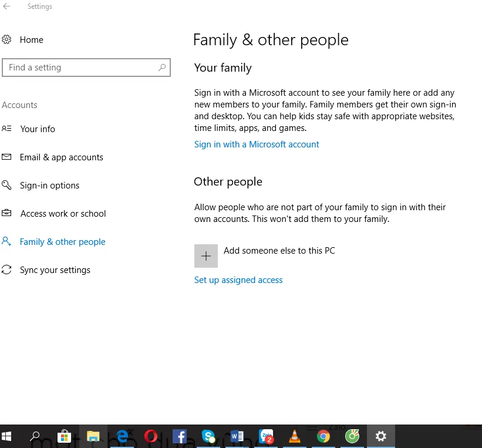Screen dimensions: 482x448
Task: Open Your info section
Action: (x=38, y=129)
